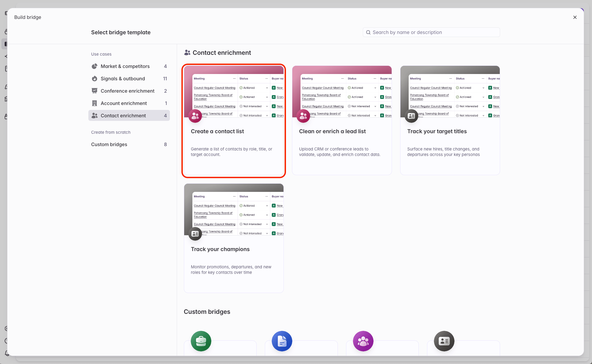Viewport: 592px width, 364px height.
Task: Click the preview thumbnail of Clean or enrich a lead list
Action: tap(342, 92)
